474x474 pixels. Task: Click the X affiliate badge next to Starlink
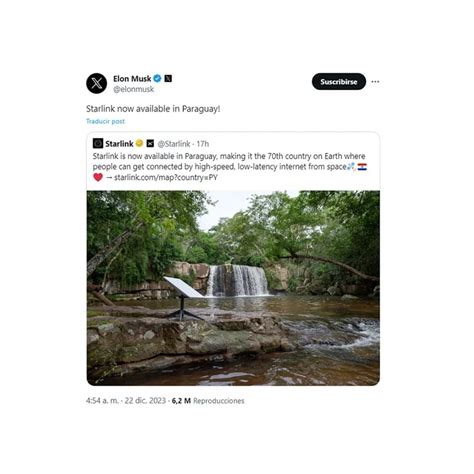[x=150, y=143]
